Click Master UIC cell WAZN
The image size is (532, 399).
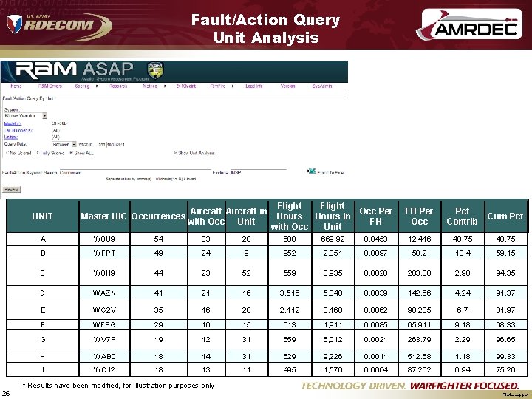104,293
